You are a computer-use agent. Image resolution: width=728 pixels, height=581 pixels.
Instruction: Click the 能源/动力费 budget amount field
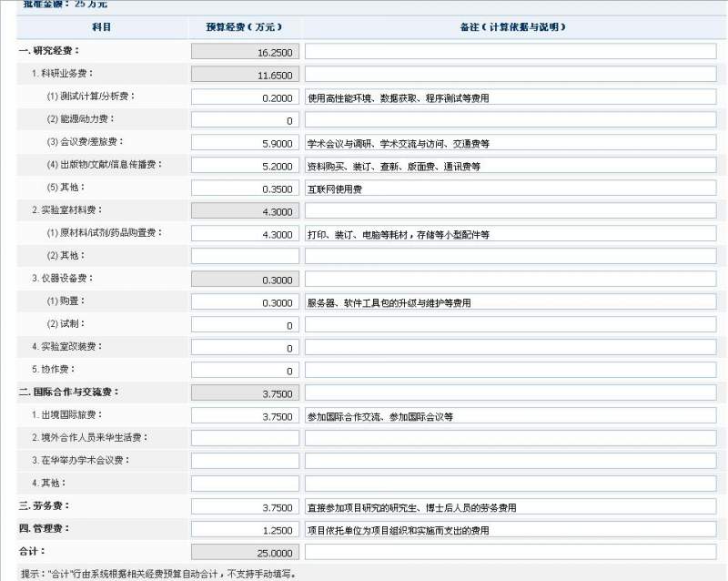click(245, 120)
